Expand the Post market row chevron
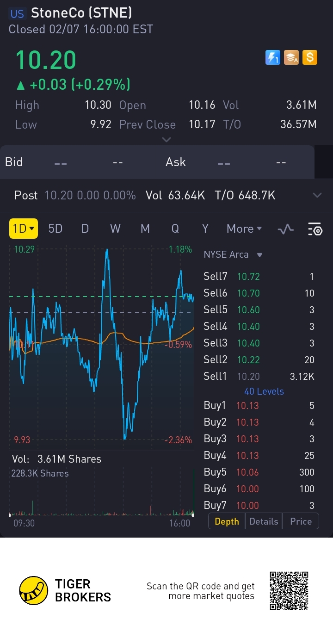333x644 pixels. point(317,195)
